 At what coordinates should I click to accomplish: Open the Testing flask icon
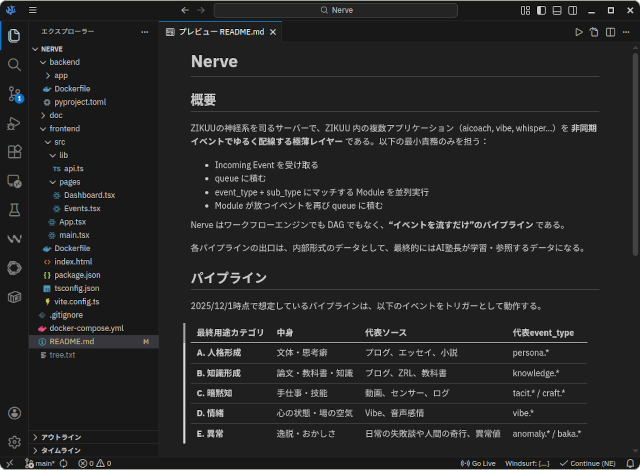coord(14,210)
